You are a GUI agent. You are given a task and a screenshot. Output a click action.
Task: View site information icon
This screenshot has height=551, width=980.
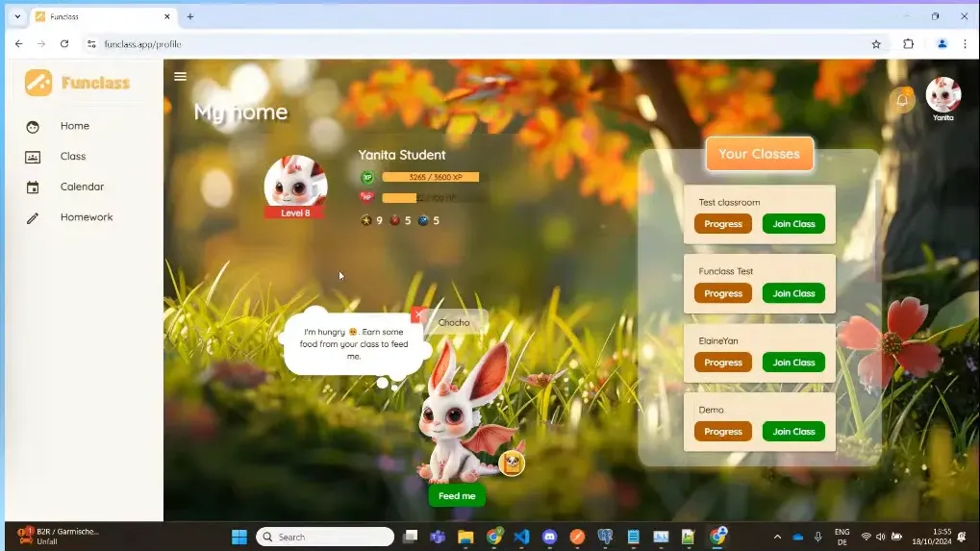pyautogui.click(x=92, y=43)
